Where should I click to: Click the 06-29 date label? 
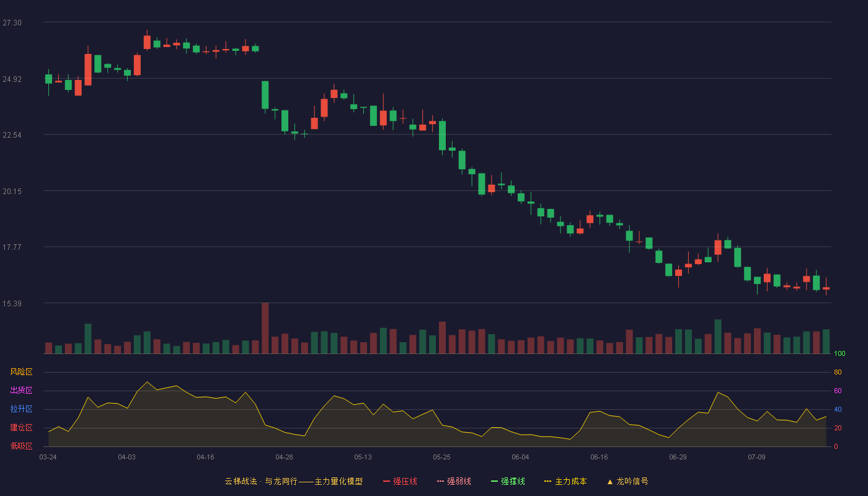678,457
